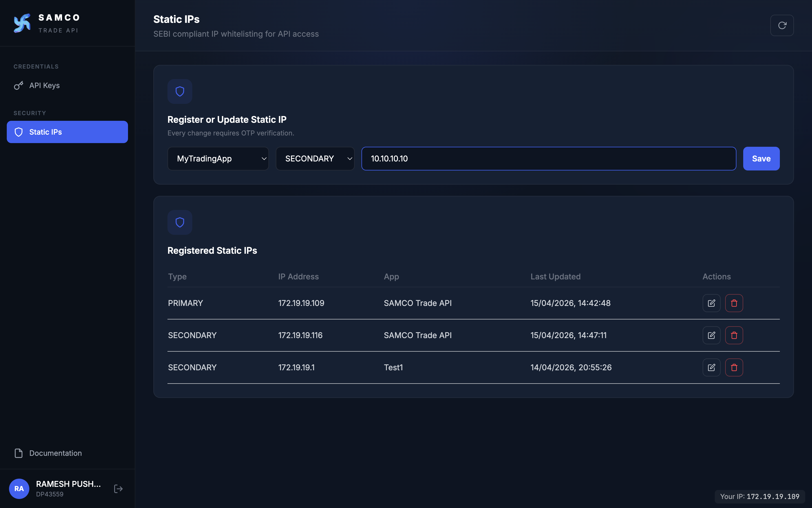Viewport: 812px width, 508px height.
Task: Select IP address 172.19.19.109 in table
Action: [x=301, y=303]
